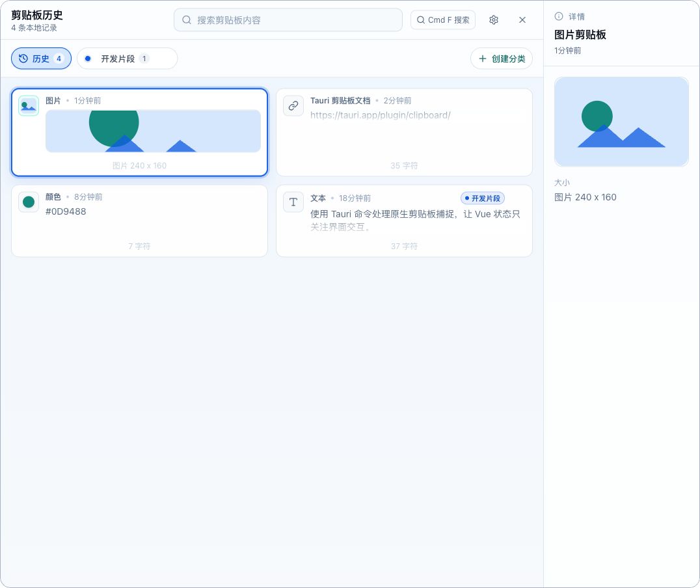700x588 pixels.
Task: Click the 35 字符 count label
Action: click(x=404, y=166)
